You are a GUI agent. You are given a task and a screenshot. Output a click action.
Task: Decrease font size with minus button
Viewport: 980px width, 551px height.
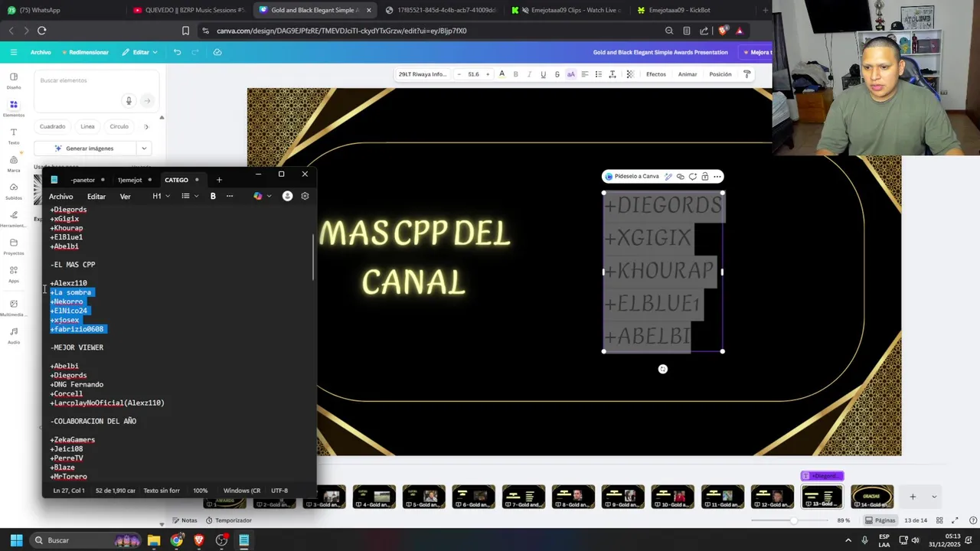click(x=459, y=74)
